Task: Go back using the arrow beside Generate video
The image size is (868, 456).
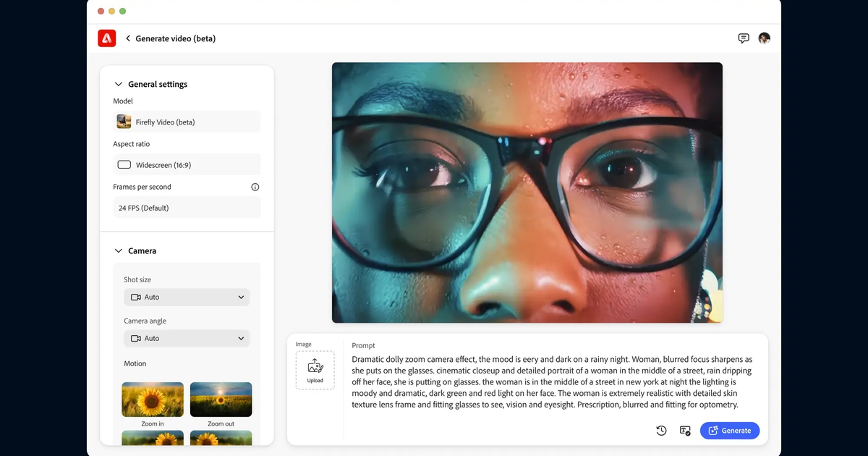Action: pos(128,38)
